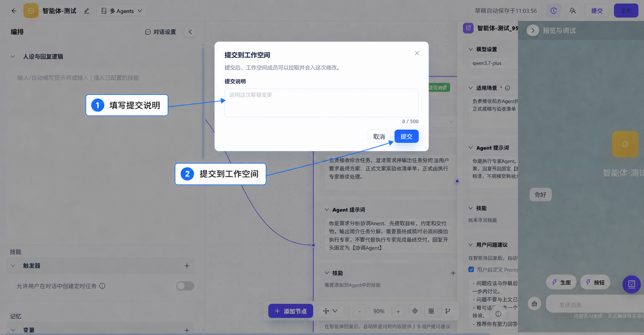The width and height of the screenshot is (644, 335).
Task: Click the 按钮 quick action chip
Action: pyautogui.click(x=595, y=282)
